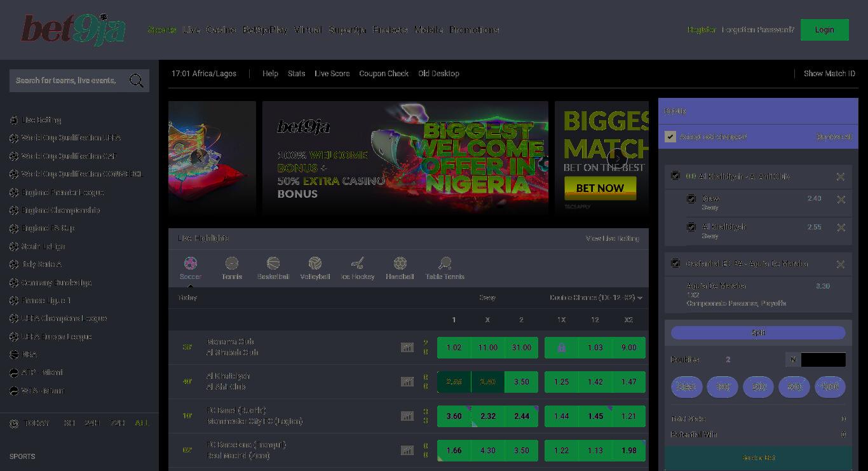Select the Tennis sport icon
Screen dimensions: 868x471
tap(232, 263)
